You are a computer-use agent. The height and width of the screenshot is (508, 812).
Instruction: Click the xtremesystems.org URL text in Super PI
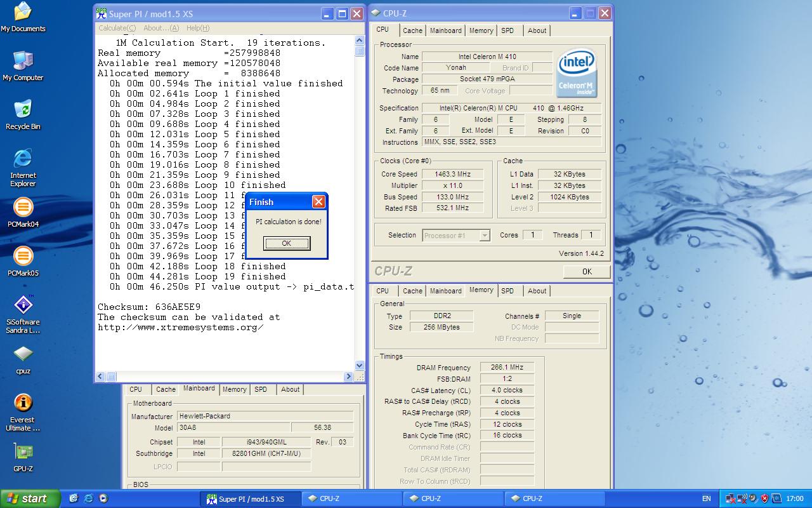(181, 327)
